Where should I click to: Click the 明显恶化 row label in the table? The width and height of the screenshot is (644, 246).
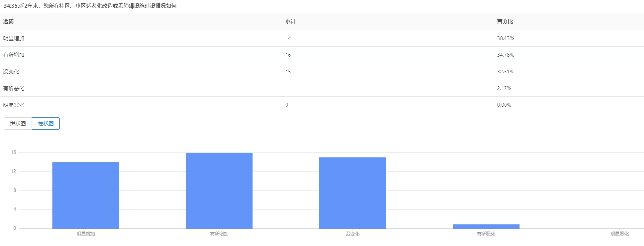coord(13,105)
